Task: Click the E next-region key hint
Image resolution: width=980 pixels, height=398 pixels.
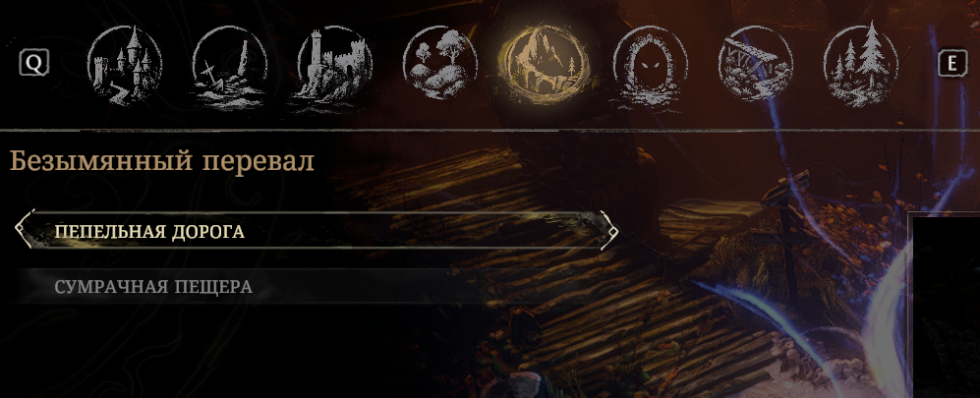Action: click(x=952, y=64)
